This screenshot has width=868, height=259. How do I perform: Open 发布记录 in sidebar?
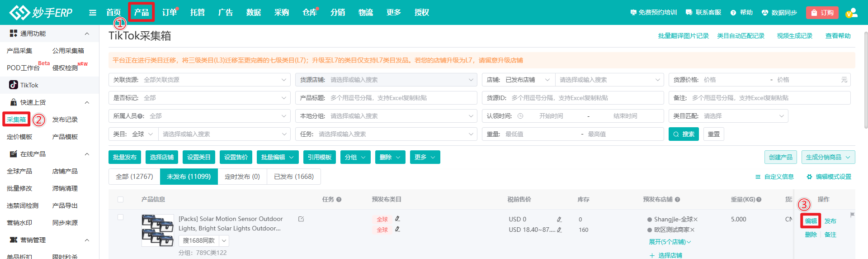[65, 120]
